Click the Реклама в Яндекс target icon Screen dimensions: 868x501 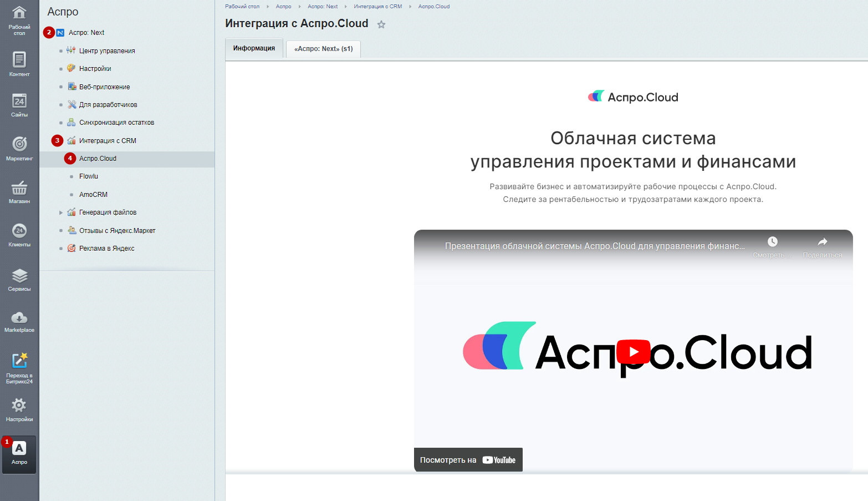(72, 248)
